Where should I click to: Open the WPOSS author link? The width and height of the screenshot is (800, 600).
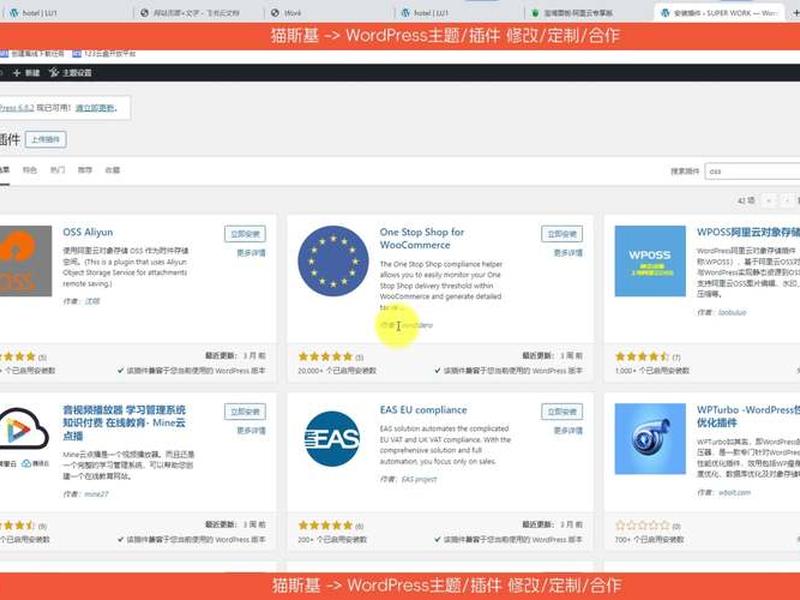pos(732,312)
